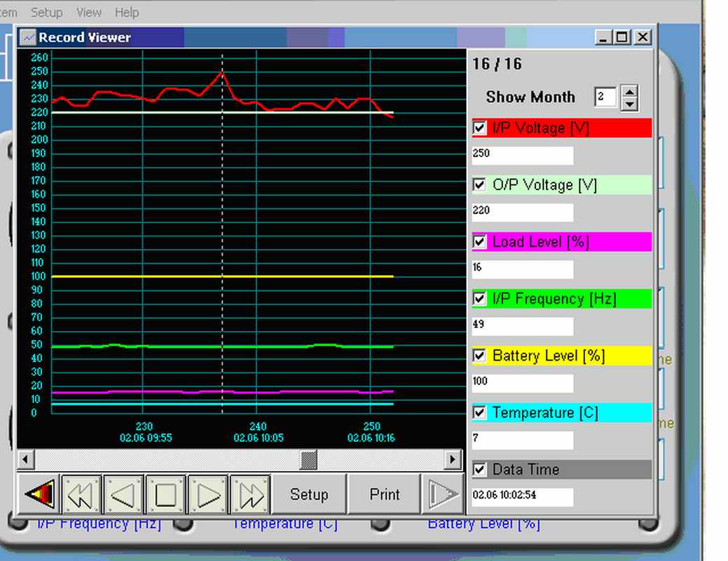
Task: Uncheck the I/P Voltage [V] checkbox
Action: click(479, 128)
